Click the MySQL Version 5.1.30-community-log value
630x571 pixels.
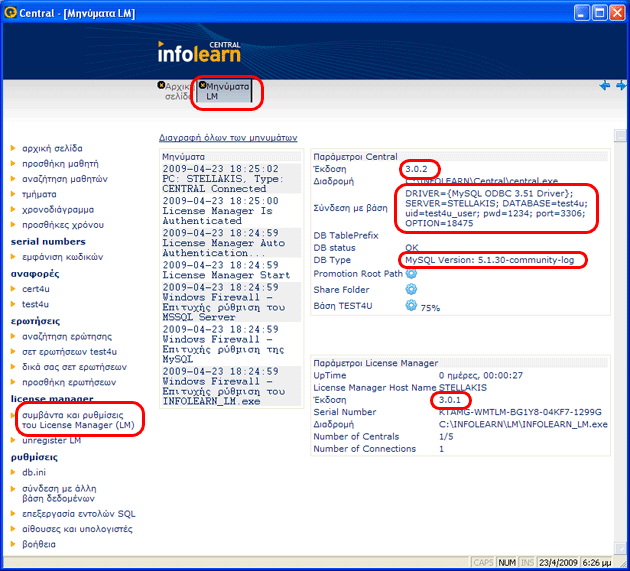coord(489,260)
